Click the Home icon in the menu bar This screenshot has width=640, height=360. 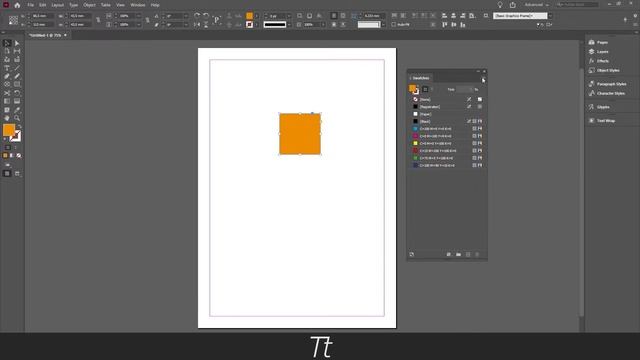[17, 5]
